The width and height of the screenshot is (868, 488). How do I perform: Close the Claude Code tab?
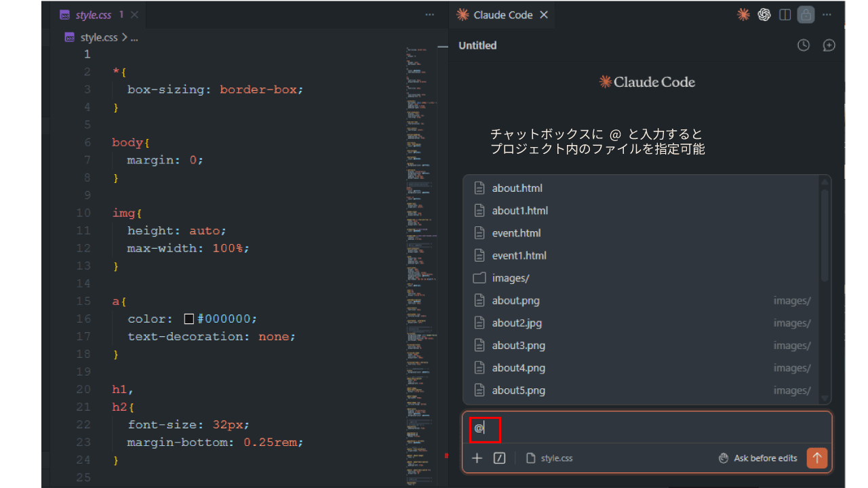[544, 15]
